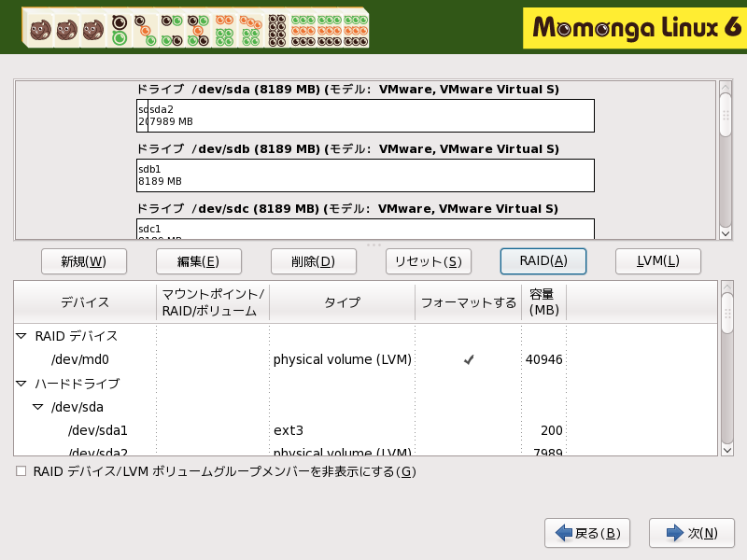The image size is (747, 560).
Task: Click the 編集(E) edit button
Action: tap(199, 261)
